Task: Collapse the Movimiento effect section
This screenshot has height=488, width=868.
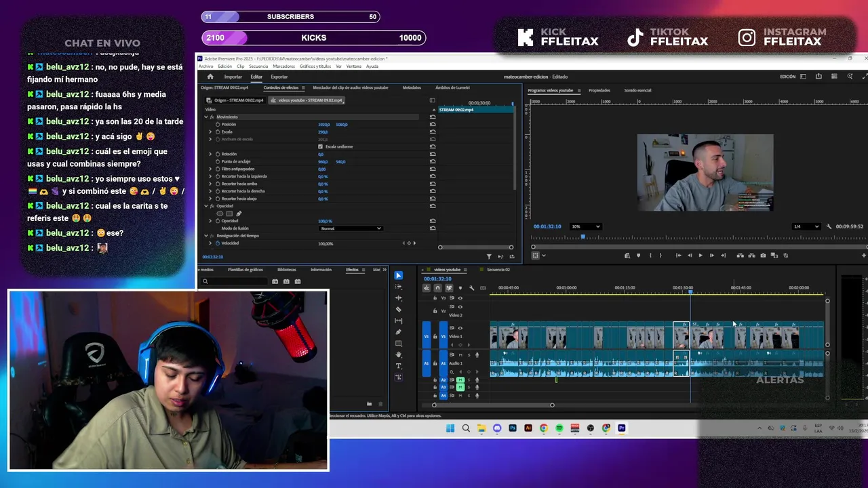Action: tap(205, 117)
